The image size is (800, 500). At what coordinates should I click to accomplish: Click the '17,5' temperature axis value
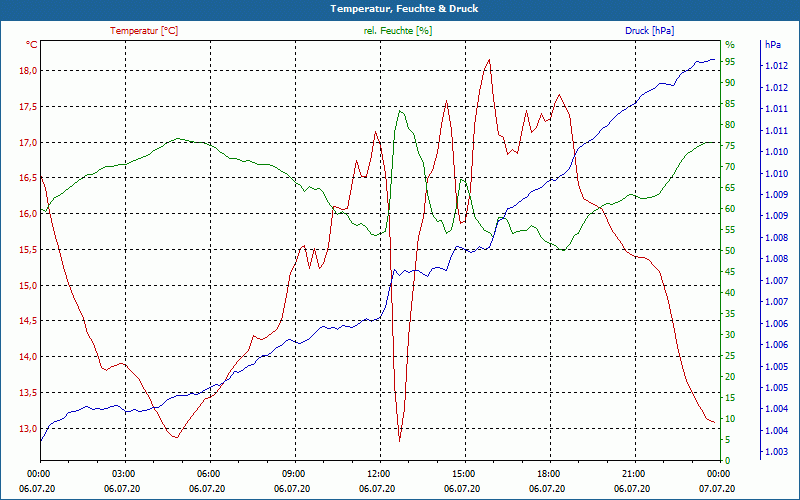tap(29, 107)
